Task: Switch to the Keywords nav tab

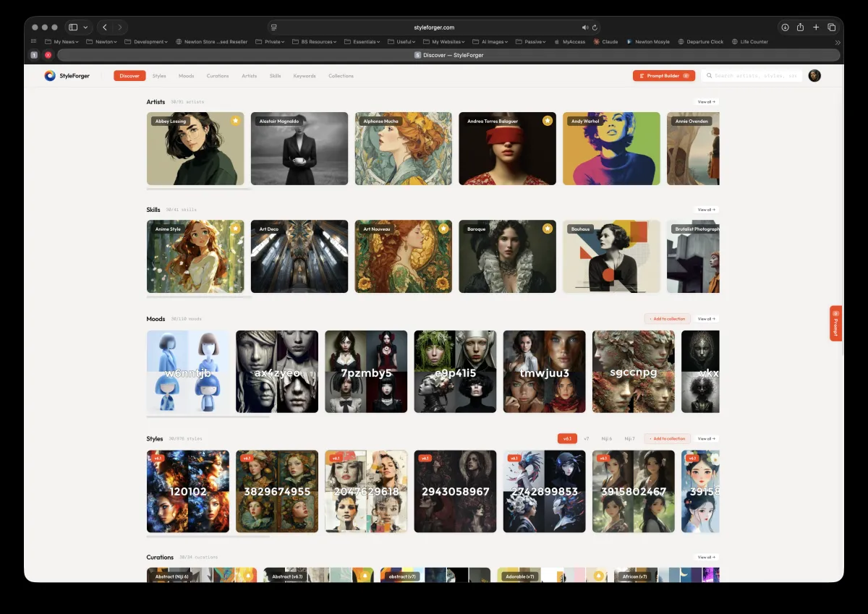Action: (x=305, y=76)
